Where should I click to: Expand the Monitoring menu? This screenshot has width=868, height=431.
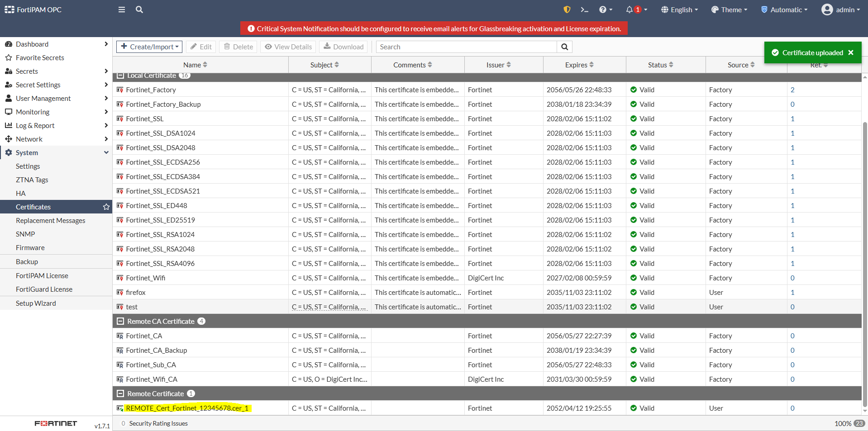pos(56,112)
